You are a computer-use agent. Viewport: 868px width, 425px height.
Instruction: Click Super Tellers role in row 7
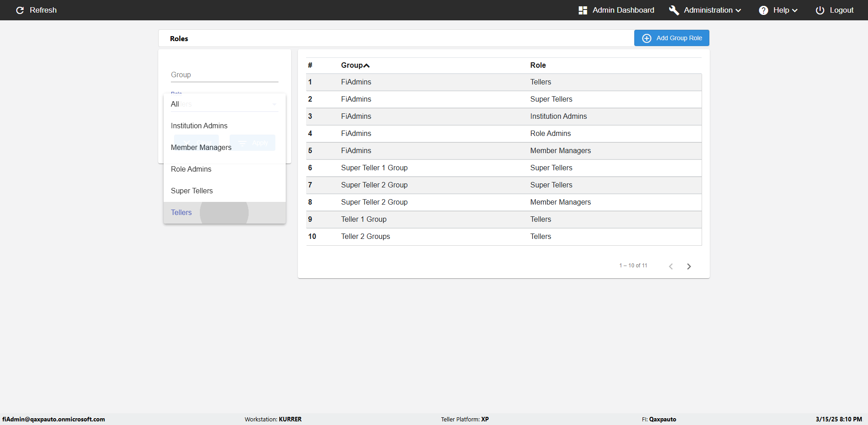click(552, 185)
